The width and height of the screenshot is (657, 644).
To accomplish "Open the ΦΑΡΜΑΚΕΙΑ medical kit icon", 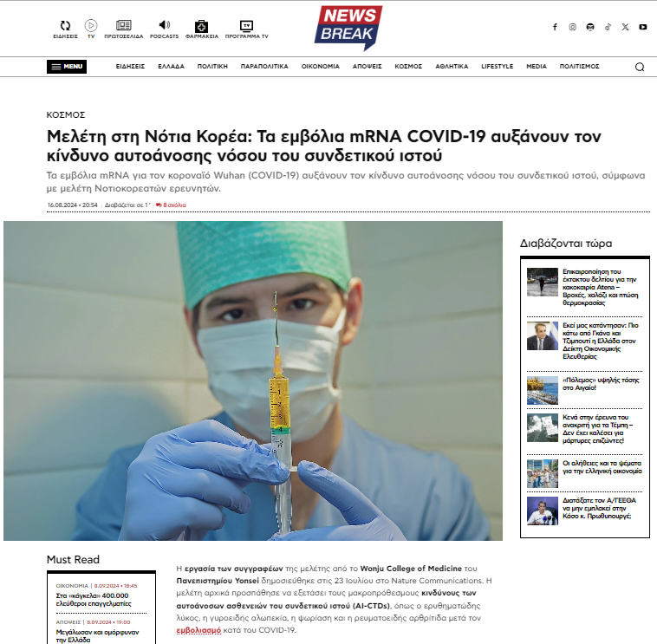I will pyautogui.click(x=202, y=26).
